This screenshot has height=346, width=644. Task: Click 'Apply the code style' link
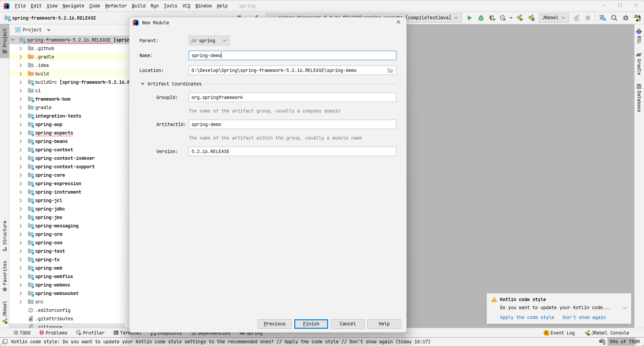coord(527,317)
